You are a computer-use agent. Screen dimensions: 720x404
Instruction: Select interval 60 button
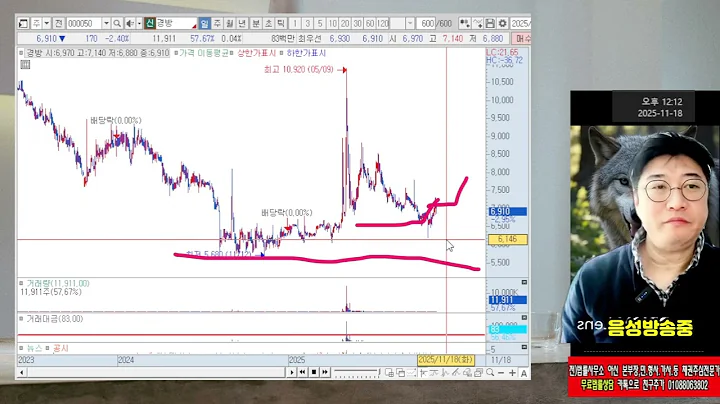(370, 23)
